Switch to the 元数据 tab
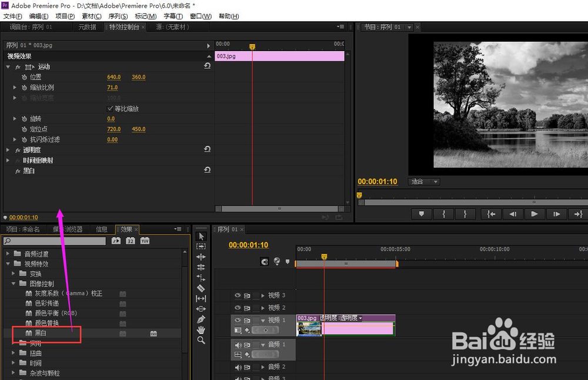This screenshot has width=588, height=380. pos(88,27)
